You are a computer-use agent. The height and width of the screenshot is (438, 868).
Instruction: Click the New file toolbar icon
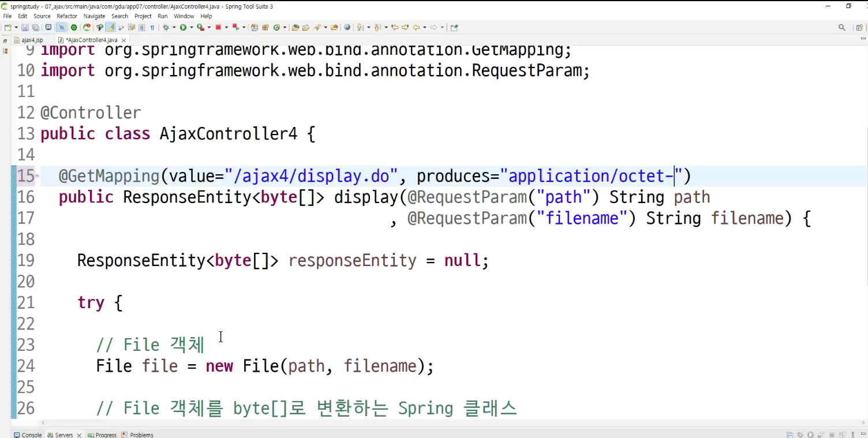coord(8,27)
